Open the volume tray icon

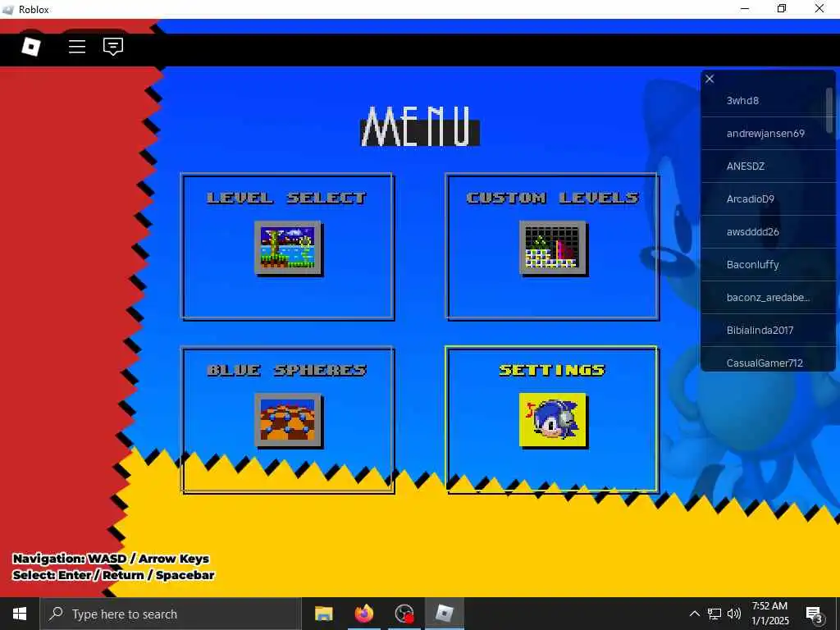point(734,614)
